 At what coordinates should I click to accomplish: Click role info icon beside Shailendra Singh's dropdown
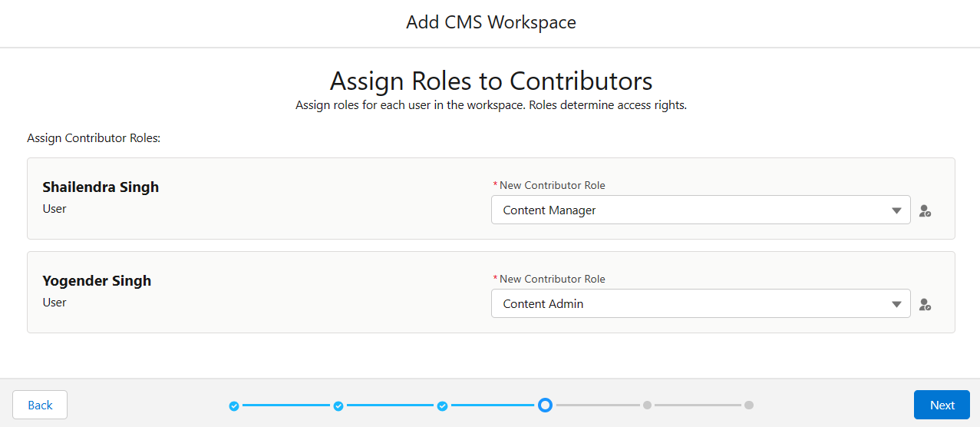pyautogui.click(x=925, y=210)
